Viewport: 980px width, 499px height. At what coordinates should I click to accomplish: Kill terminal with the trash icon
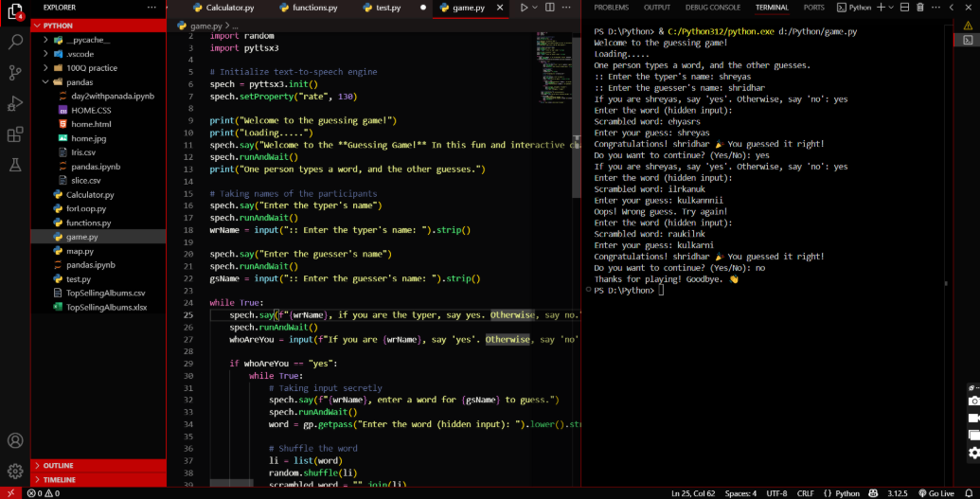921,8
